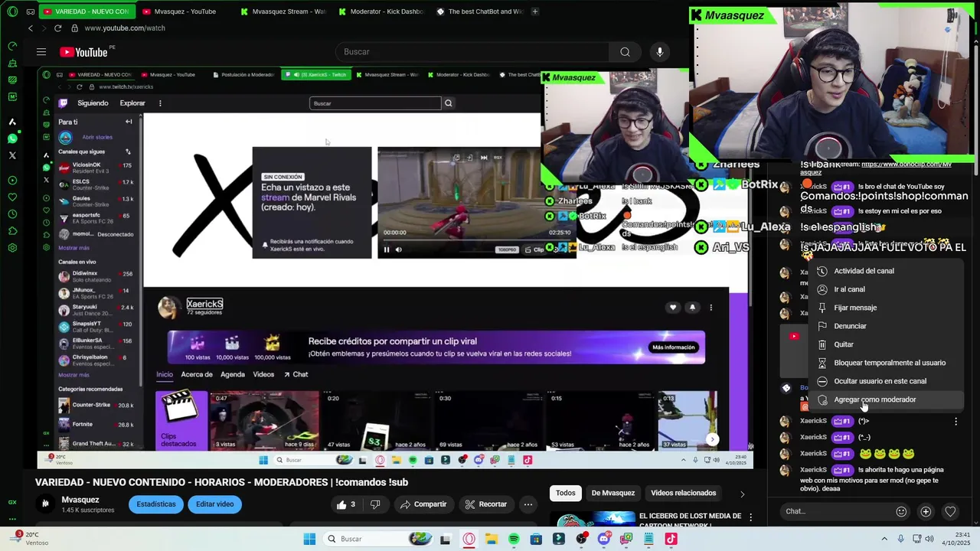Select the Todos filter chip
Image resolution: width=980 pixels, height=551 pixels.
pos(566,494)
